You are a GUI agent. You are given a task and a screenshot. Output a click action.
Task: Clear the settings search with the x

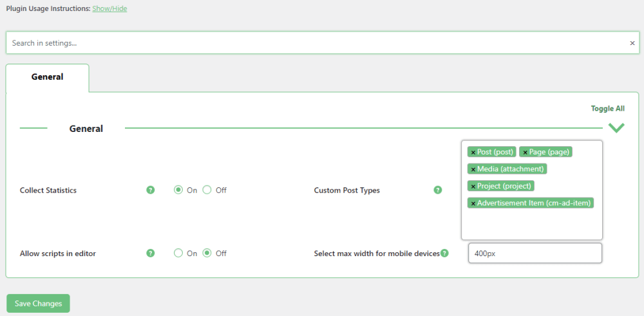tap(632, 43)
